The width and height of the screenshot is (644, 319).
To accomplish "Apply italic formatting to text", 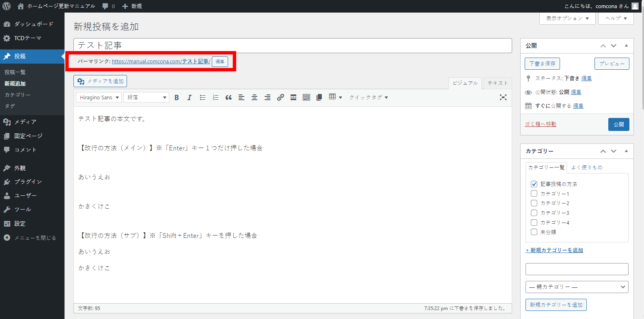I will click(x=190, y=98).
